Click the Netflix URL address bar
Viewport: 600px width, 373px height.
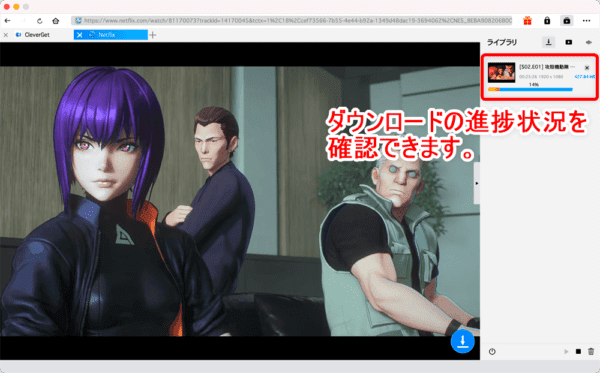click(x=292, y=21)
